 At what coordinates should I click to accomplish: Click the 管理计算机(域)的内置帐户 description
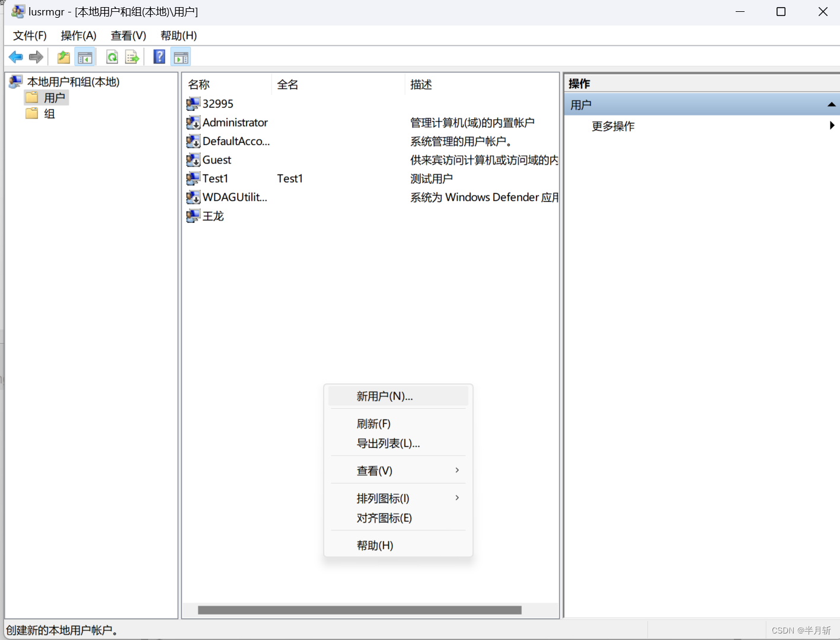point(472,123)
